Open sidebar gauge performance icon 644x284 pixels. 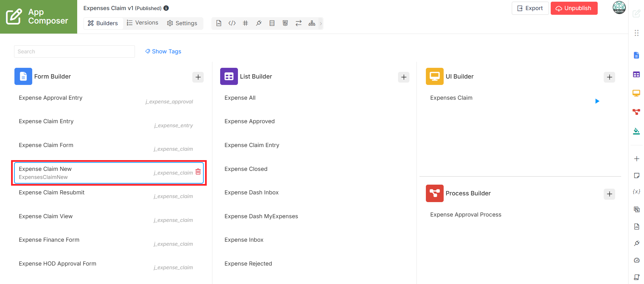point(636,260)
